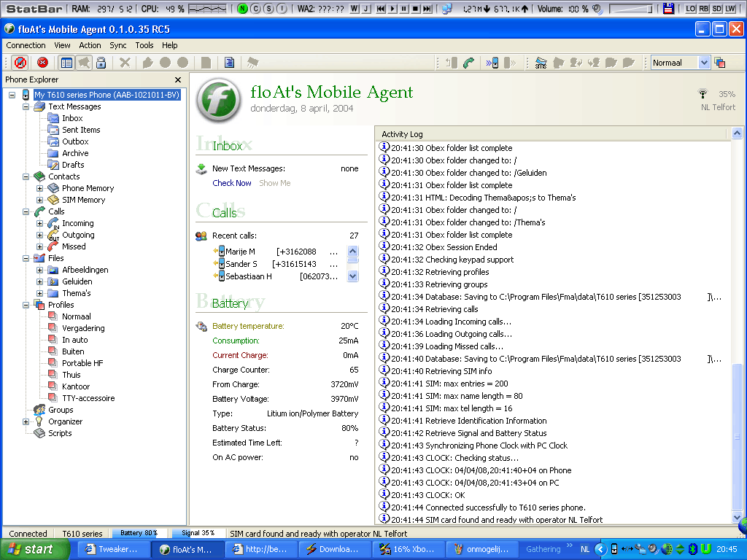747x560 pixels.
Task: Click the StatBar LO button
Action: pyautogui.click(x=691, y=9)
